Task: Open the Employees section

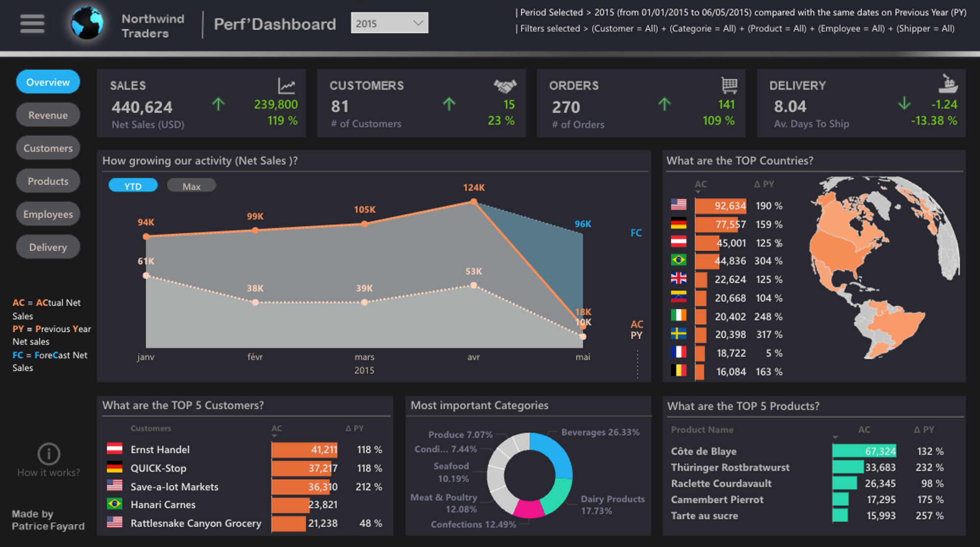Action: click(48, 214)
